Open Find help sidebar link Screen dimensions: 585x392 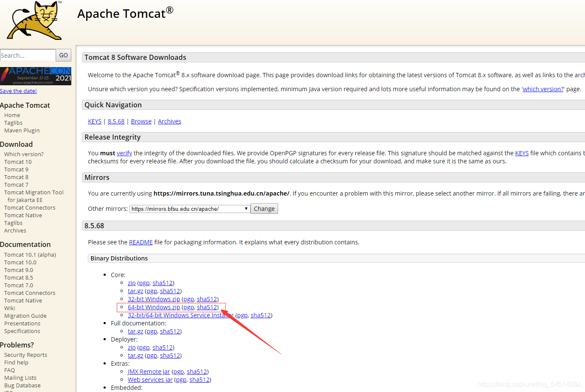pos(16,363)
